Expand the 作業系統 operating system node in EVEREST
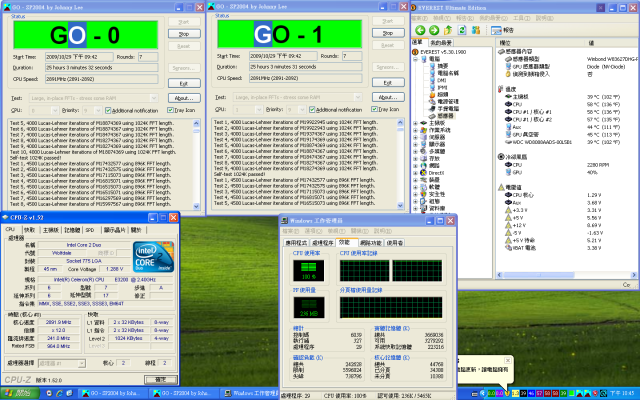 click(x=416, y=130)
